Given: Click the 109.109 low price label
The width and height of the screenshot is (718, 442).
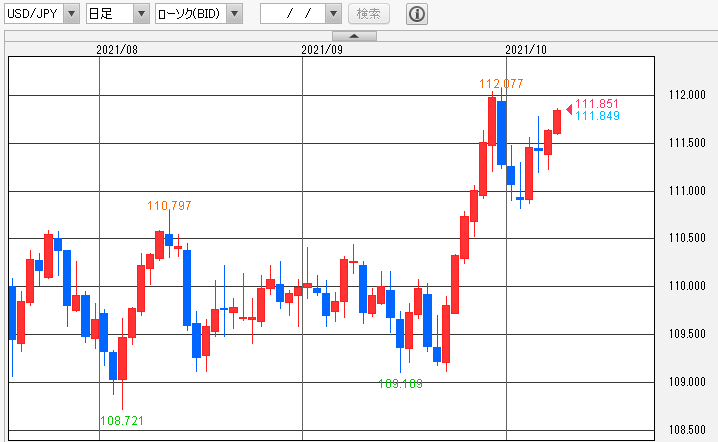Looking at the screenshot, I should pyautogui.click(x=400, y=384).
